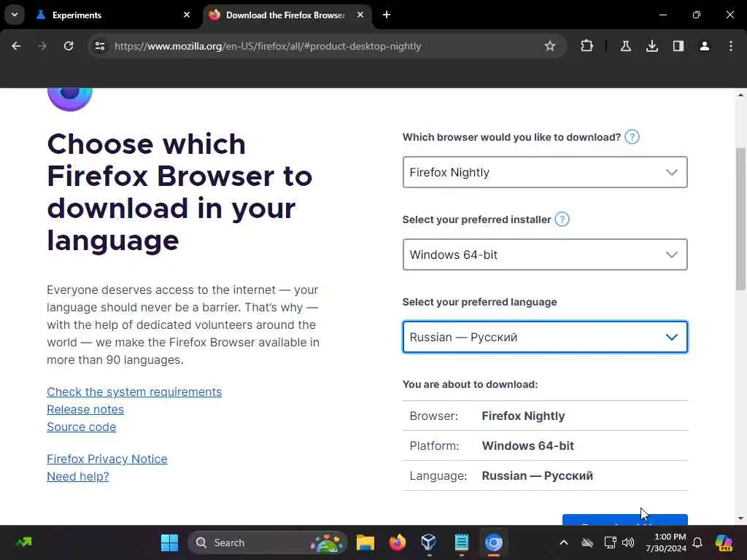
Task: Click the scrollbar down arrow
Action: coord(740,518)
